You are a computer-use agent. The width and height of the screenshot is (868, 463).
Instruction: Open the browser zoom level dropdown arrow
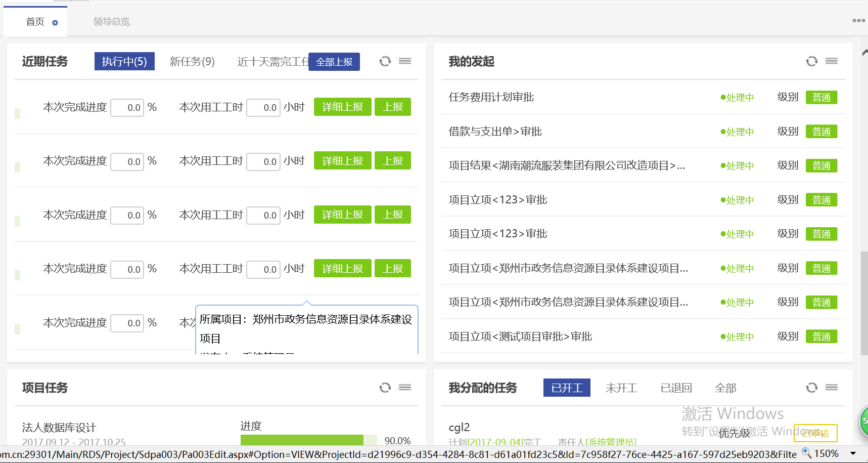pyautogui.click(x=853, y=454)
